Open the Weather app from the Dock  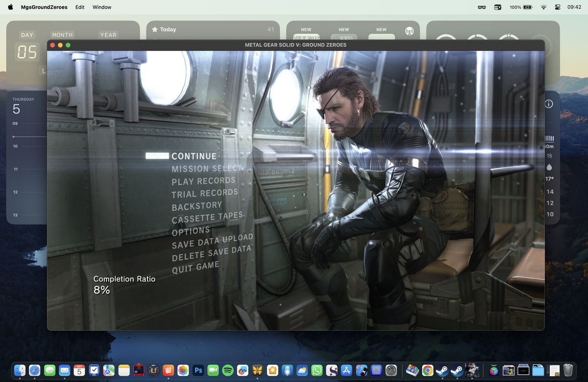coord(301,371)
